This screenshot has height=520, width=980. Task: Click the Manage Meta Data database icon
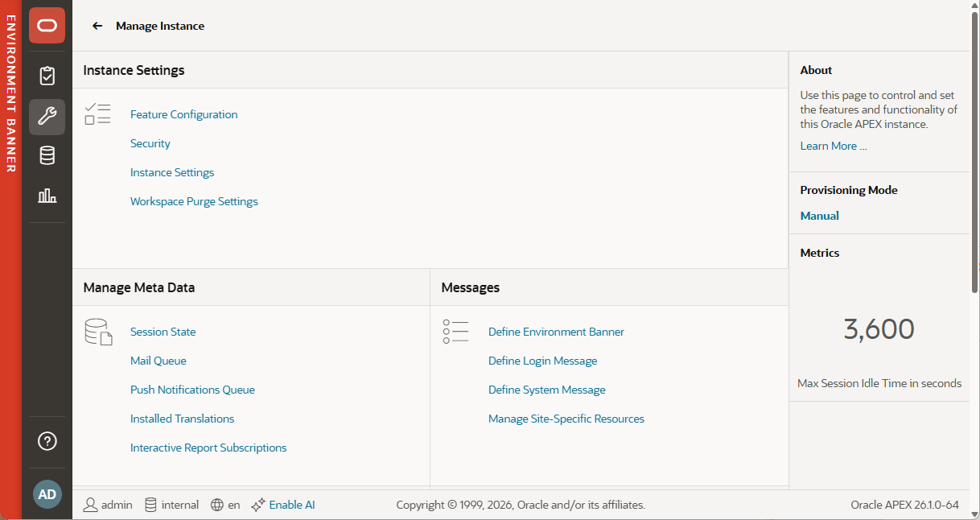(x=97, y=332)
